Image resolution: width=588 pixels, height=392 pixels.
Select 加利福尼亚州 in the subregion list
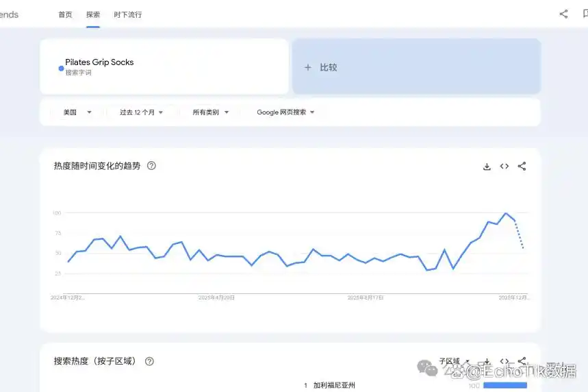tap(334, 386)
